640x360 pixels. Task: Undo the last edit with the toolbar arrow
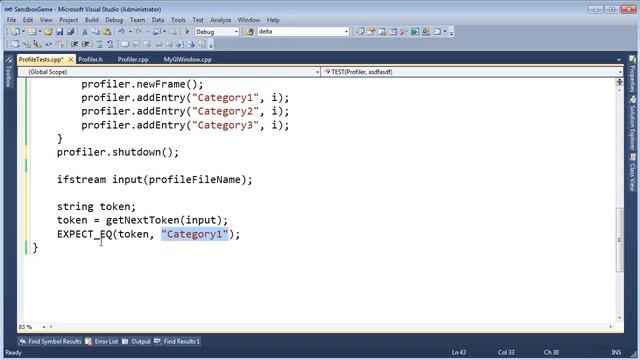122,31
